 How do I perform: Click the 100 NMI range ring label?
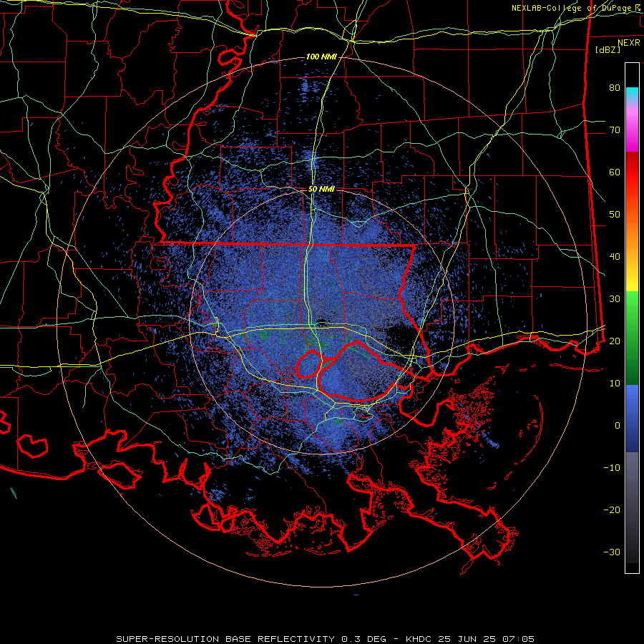(x=321, y=57)
